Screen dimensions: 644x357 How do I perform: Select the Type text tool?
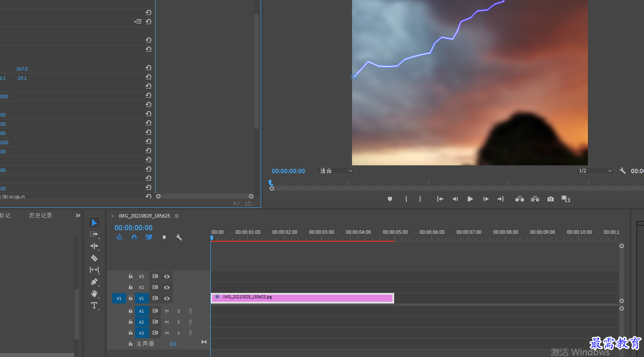pyautogui.click(x=94, y=305)
